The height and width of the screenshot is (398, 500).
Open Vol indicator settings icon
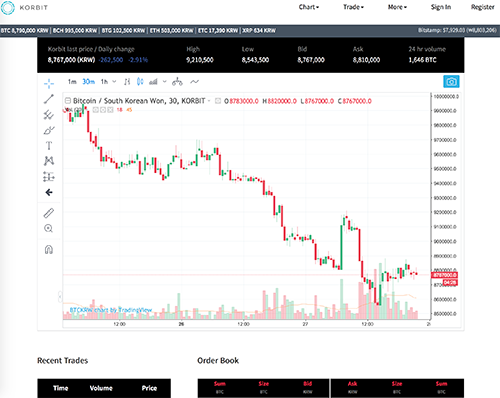[103, 110]
